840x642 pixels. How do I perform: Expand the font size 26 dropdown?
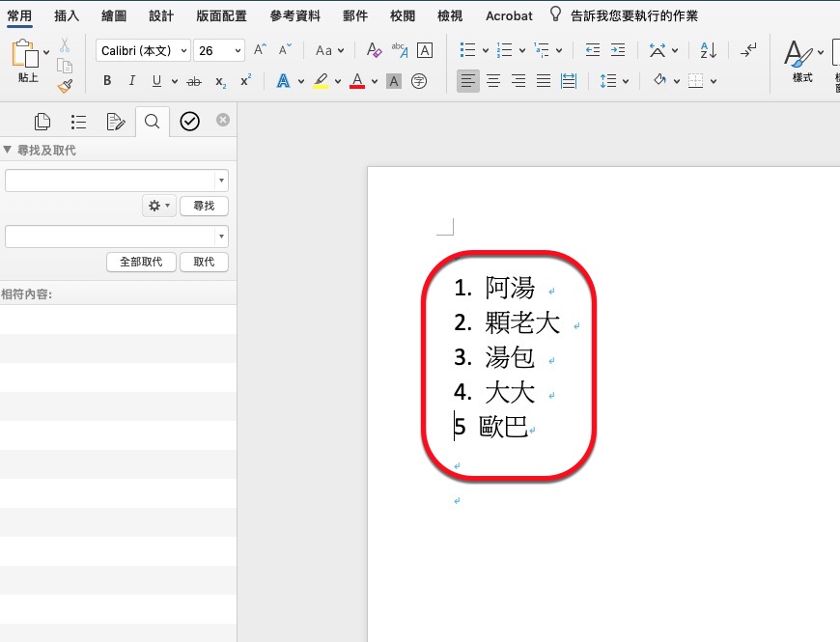(238, 50)
